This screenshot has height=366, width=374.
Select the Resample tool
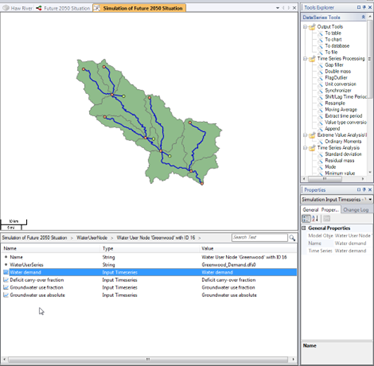[335, 103]
